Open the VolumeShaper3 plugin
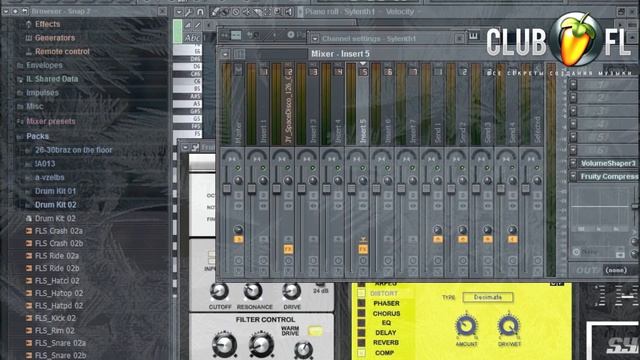The width and height of the screenshot is (640, 360). 609,163
